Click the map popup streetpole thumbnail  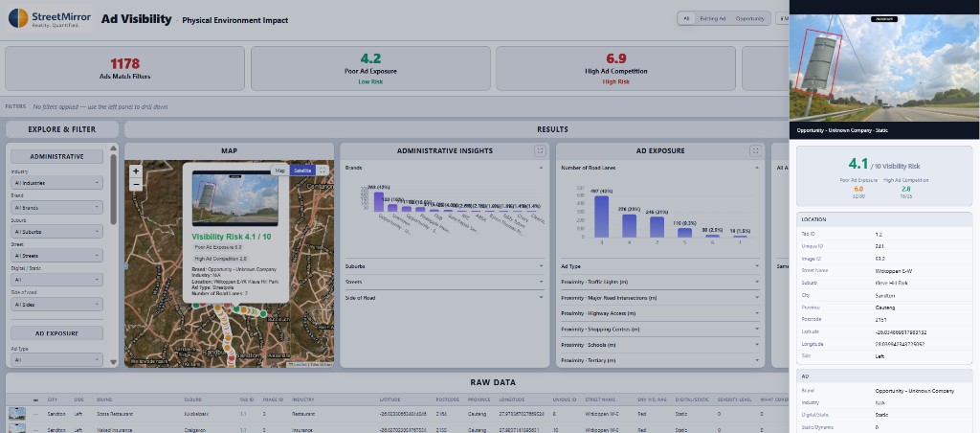pyautogui.click(x=235, y=198)
